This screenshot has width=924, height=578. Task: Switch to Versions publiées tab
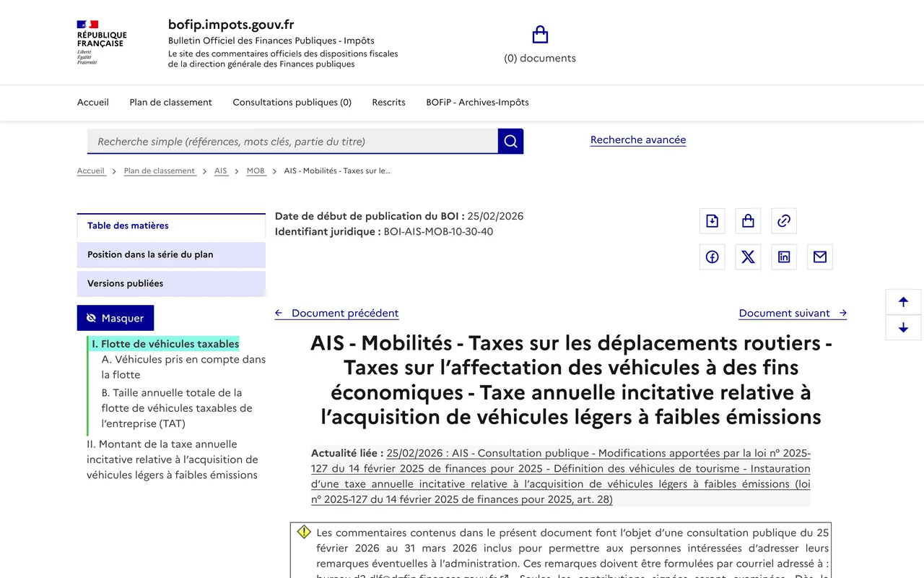pyautogui.click(x=171, y=283)
